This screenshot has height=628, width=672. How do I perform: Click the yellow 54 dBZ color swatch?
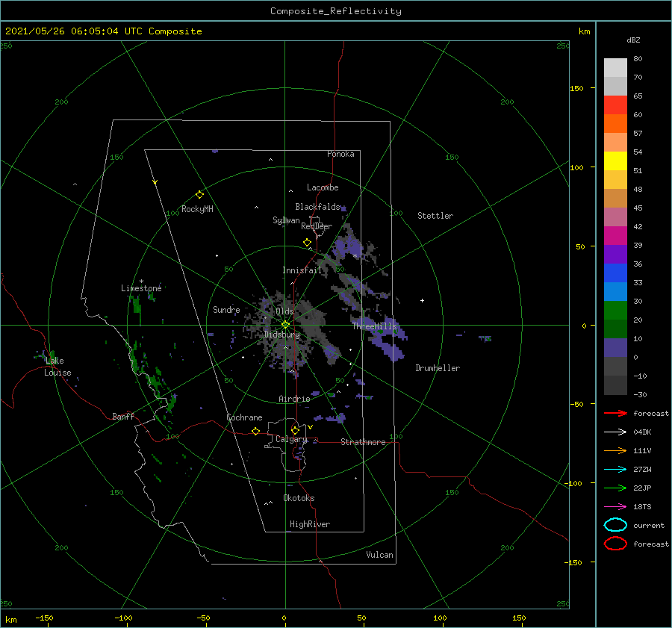point(615,161)
